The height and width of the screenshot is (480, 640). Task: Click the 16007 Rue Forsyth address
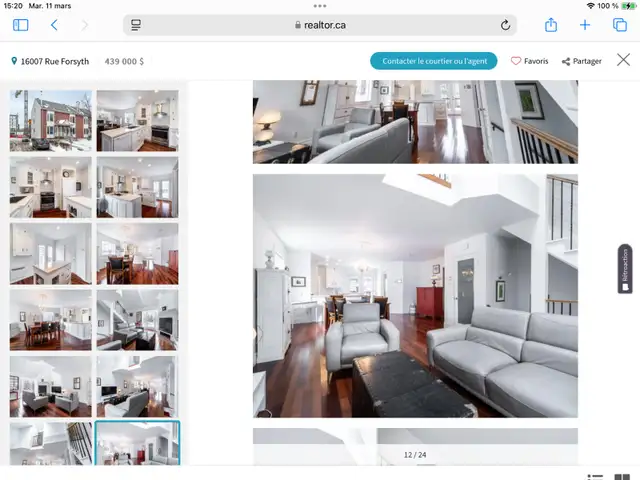(x=54, y=61)
